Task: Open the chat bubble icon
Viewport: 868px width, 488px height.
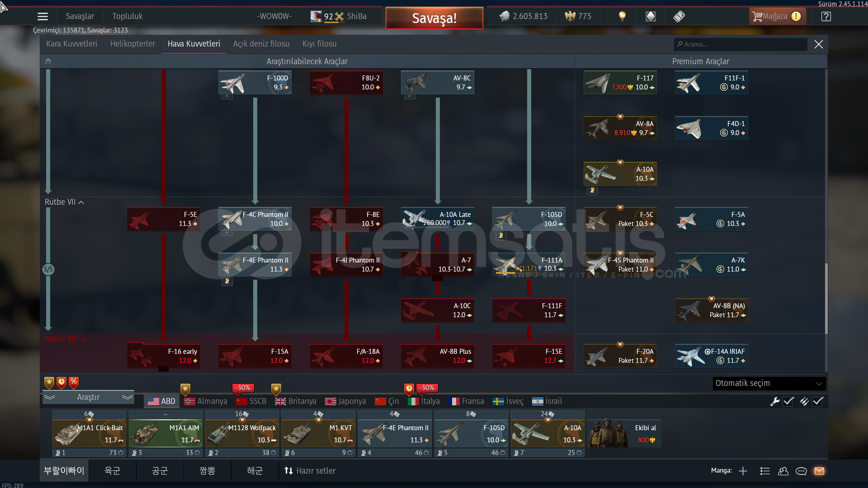Action: 801,471
